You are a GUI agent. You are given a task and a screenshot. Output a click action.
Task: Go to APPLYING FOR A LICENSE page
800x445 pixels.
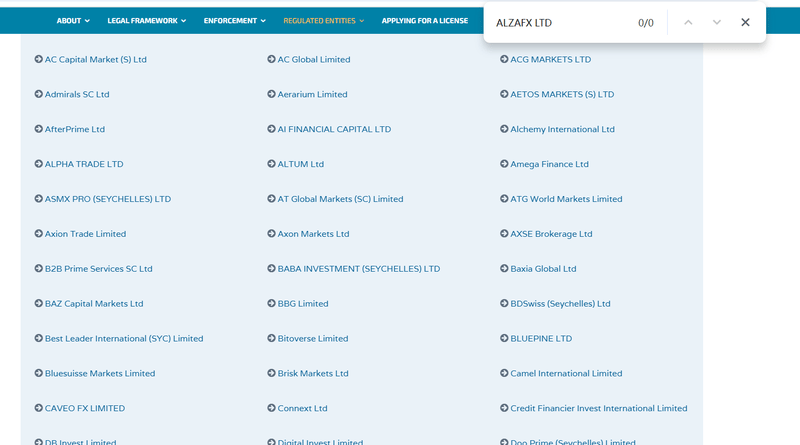point(424,20)
